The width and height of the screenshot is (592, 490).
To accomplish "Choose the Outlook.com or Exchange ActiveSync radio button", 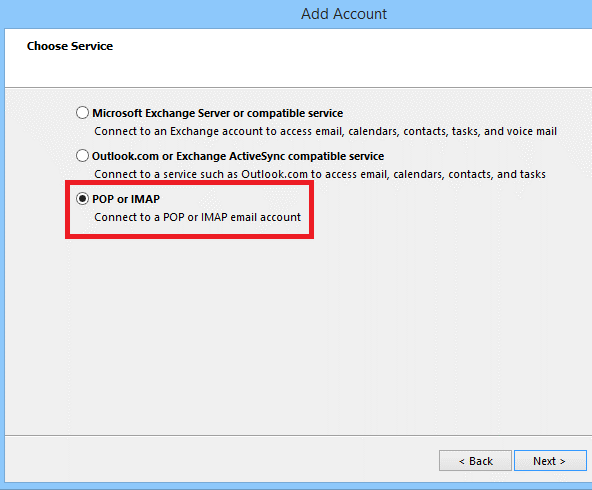I will [x=82, y=156].
